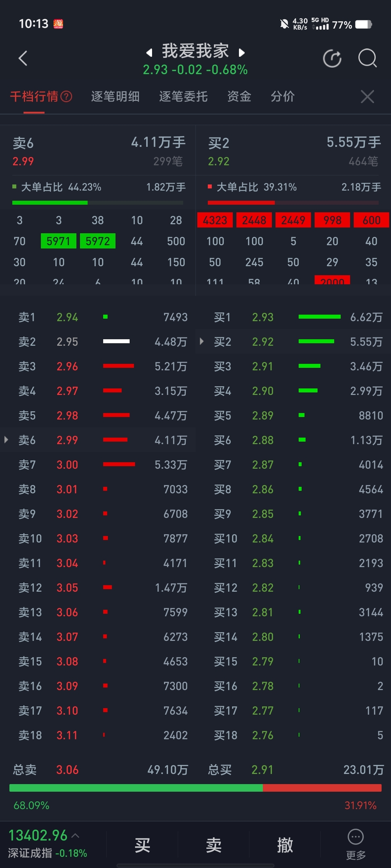Tap the 卖 button at bottom
Screen dimensions: 391x868
[214, 845]
